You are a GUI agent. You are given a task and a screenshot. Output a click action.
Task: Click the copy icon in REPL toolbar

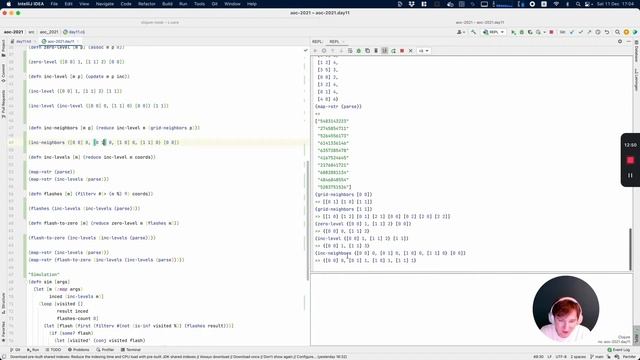tap(367, 51)
